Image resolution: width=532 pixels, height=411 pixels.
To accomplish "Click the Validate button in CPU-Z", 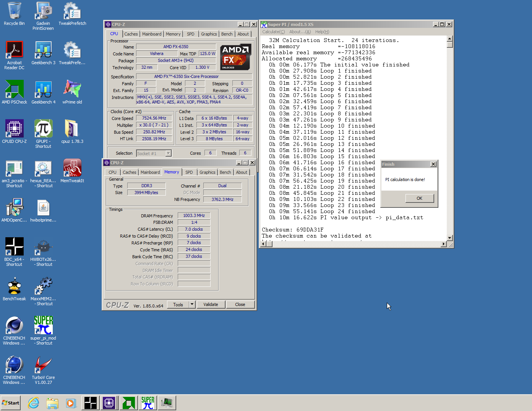I will coord(211,304).
